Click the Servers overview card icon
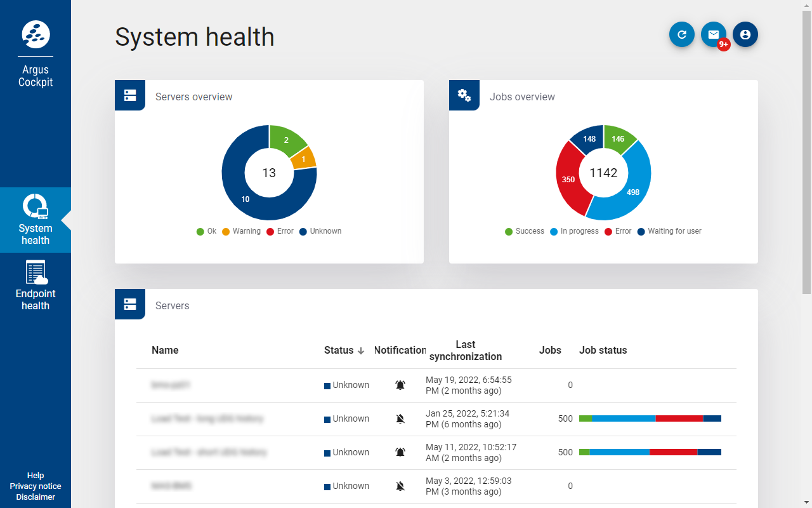 coord(130,95)
